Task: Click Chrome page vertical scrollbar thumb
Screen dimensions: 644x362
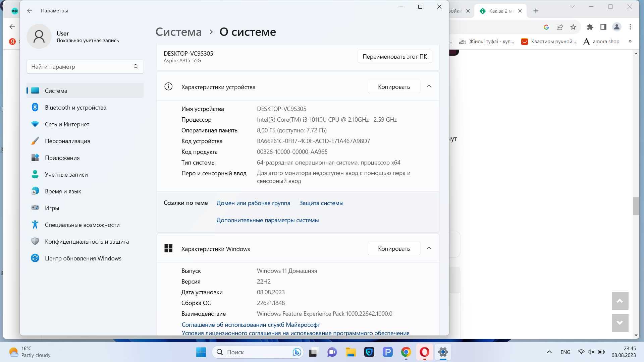Action: pos(636,206)
